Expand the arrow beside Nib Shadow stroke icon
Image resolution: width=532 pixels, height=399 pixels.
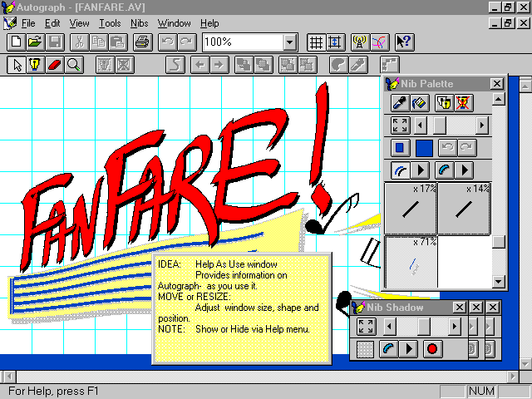tap(408, 349)
